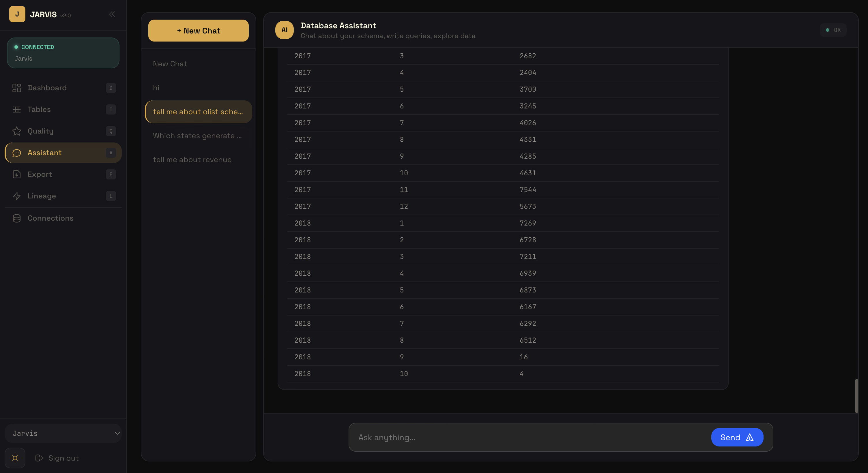Navigate to the Quality section
868x473 pixels.
[63, 131]
